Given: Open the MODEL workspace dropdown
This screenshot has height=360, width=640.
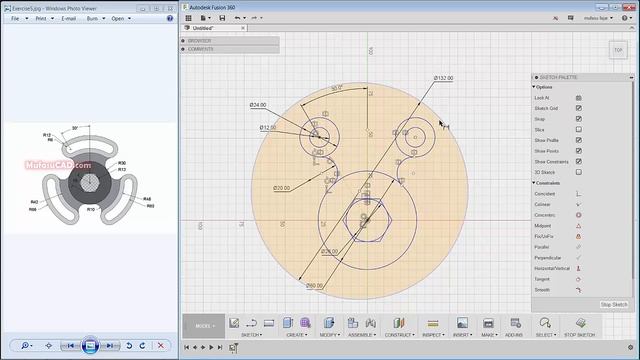Looking at the screenshot, I should point(204,326).
